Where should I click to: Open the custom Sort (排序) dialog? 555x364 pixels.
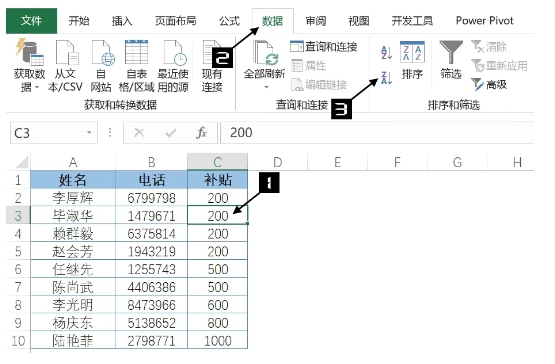coord(412,60)
